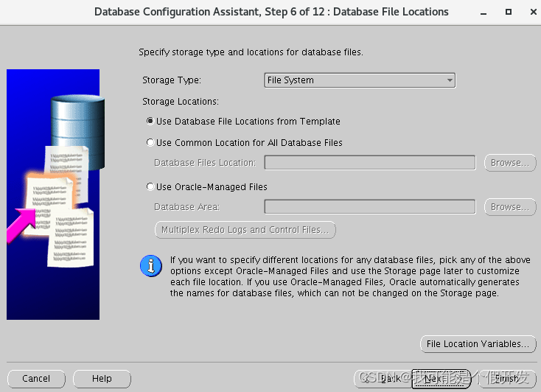
Task: Click the 'Database Area:' label
Action: point(186,207)
